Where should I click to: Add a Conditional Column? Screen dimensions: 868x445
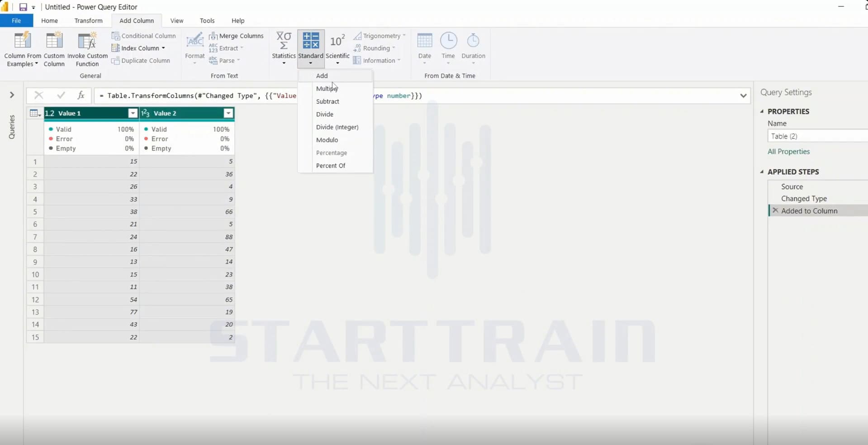[x=144, y=36]
